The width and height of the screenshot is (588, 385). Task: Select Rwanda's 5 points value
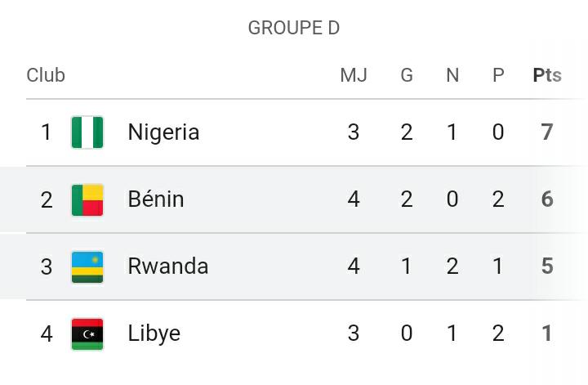[547, 266]
